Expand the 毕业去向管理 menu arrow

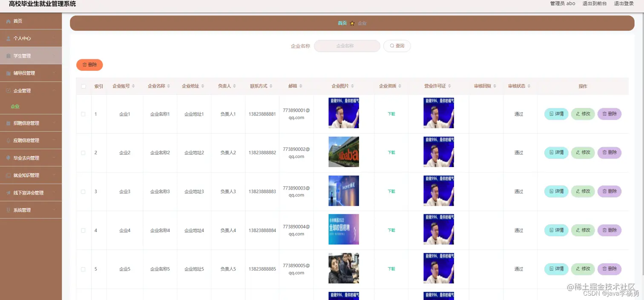click(x=54, y=158)
